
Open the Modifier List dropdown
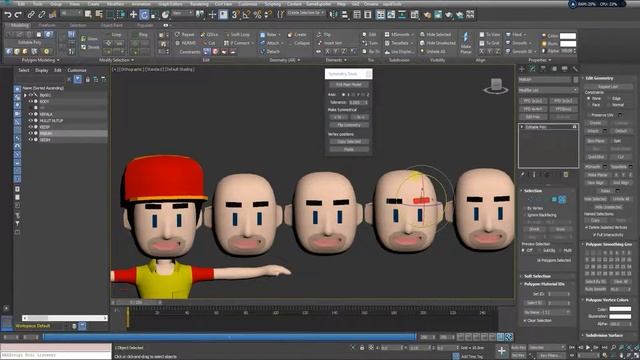(x=548, y=90)
